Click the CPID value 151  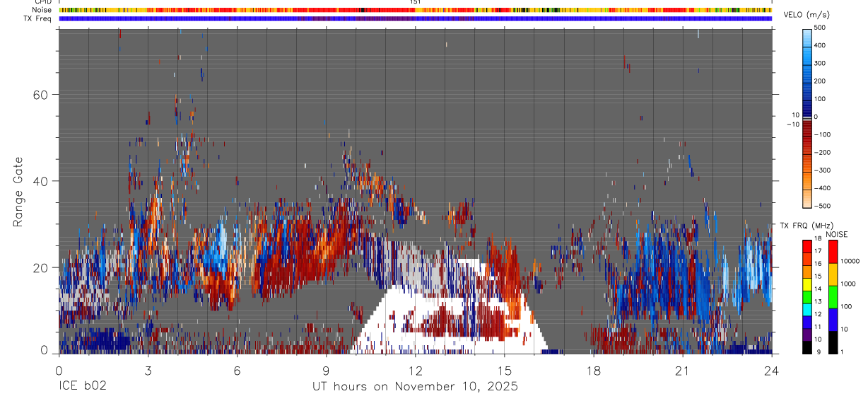click(416, 2)
